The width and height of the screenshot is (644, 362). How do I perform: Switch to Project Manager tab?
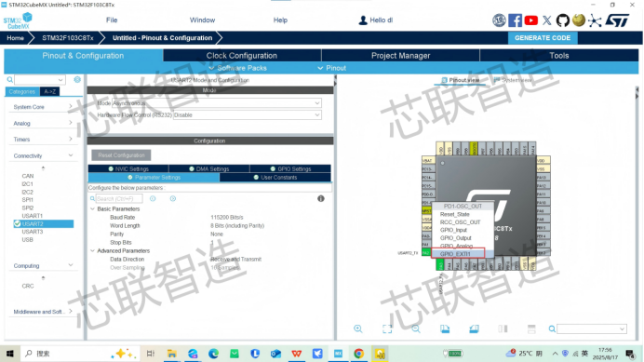pos(400,56)
